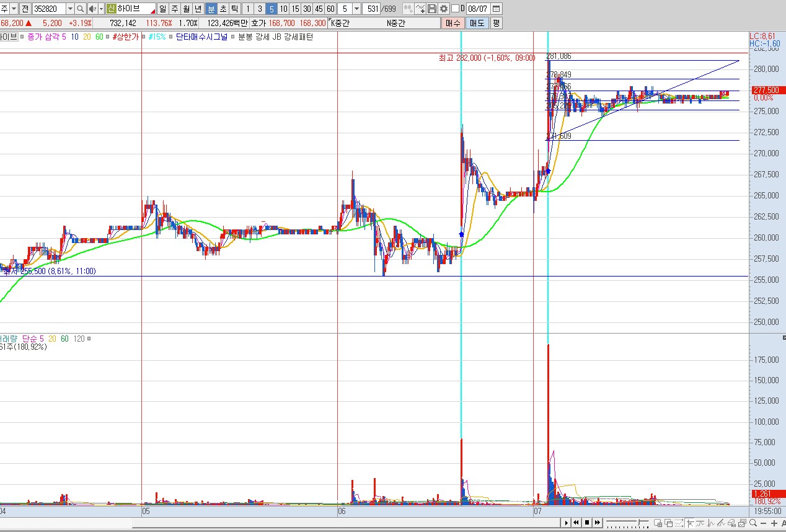Click the 전 button
The height and width of the screenshot is (532, 786).
click(25, 9)
